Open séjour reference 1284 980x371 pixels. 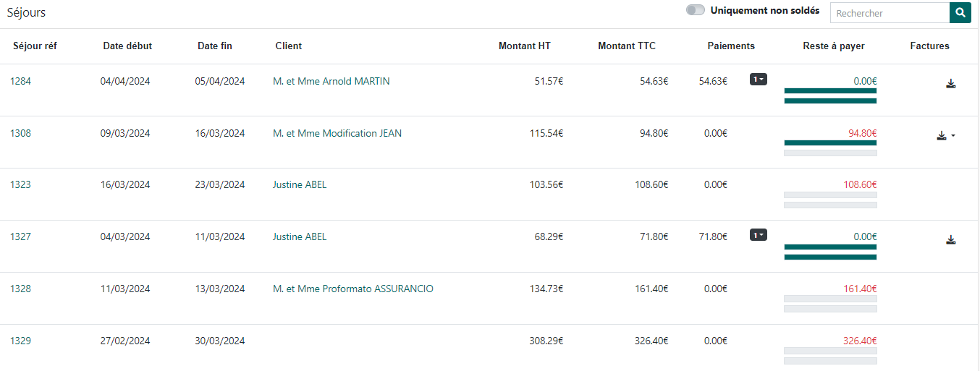(x=20, y=82)
